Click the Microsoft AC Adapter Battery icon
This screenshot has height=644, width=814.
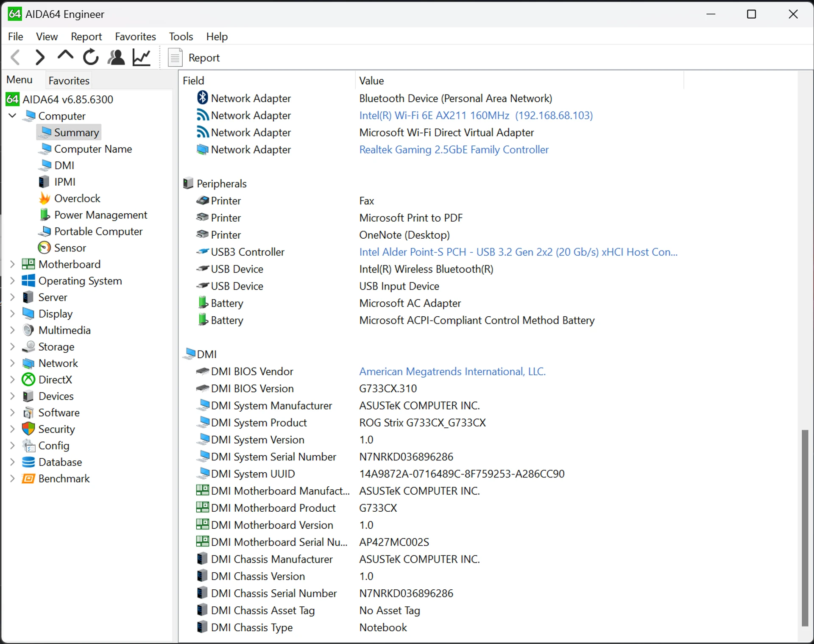point(203,303)
